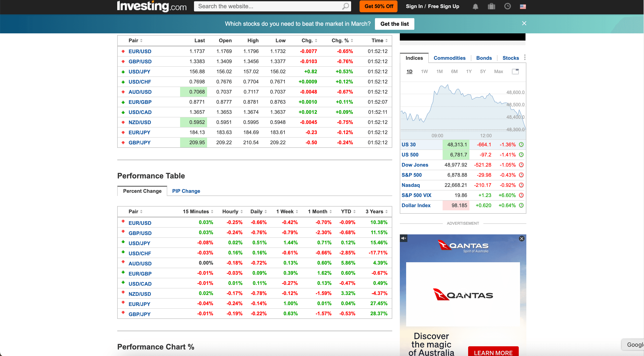Open the PIP Change tab

pyautogui.click(x=186, y=191)
